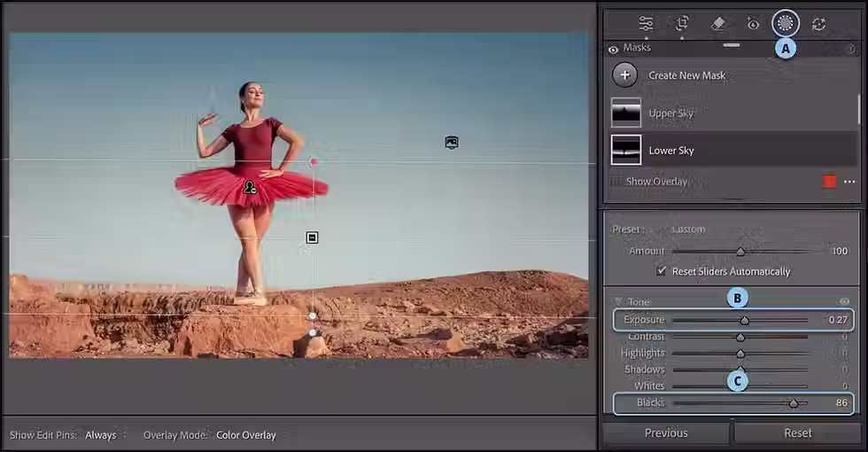Viewport: 868px width, 452px height.
Task: Adjust the Amount slider handle
Action: pyautogui.click(x=740, y=252)
